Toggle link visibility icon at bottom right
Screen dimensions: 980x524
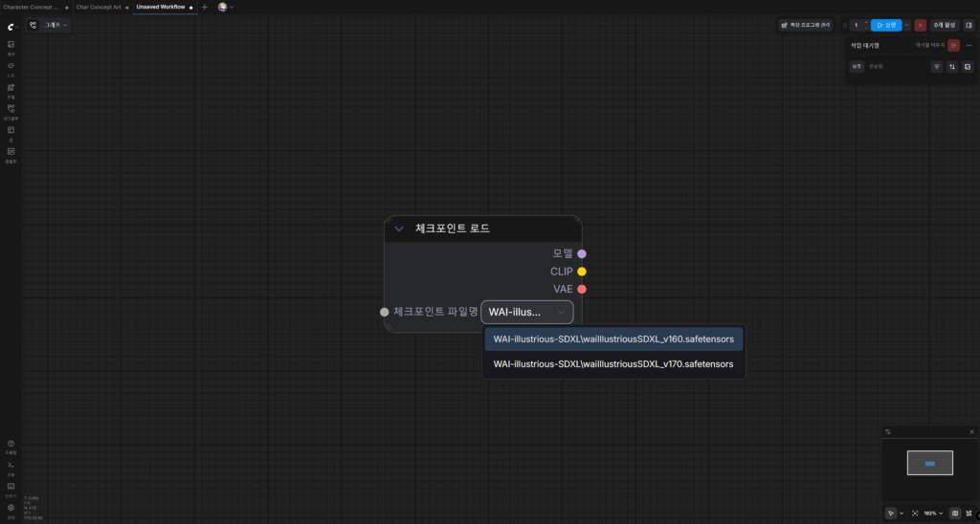[x=969, y=513]
